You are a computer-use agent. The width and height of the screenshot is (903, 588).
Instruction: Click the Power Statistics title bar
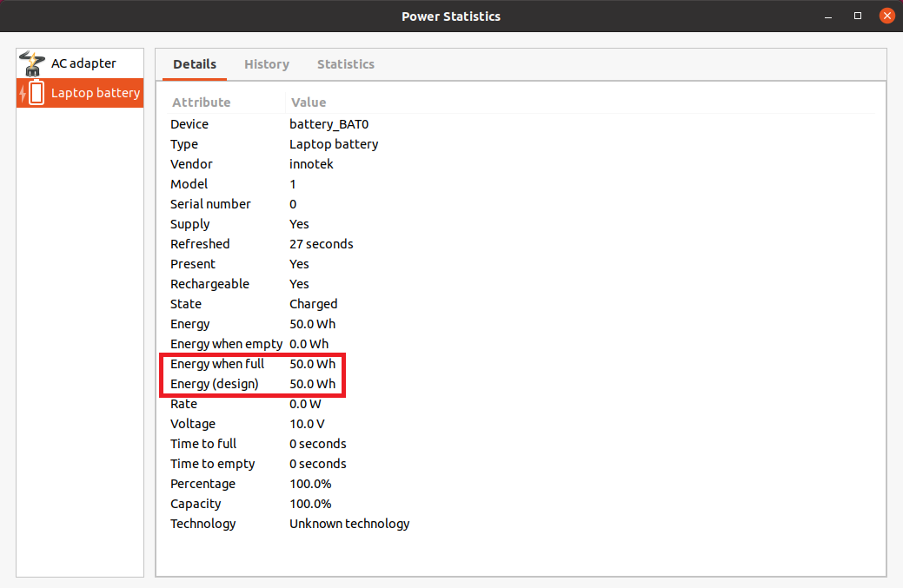coord(451,16)
